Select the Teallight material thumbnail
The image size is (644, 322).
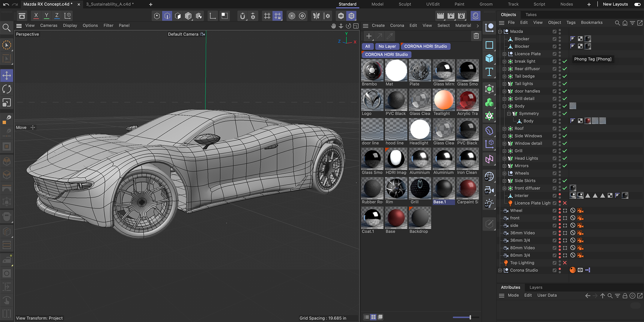(x=443, y=100)
